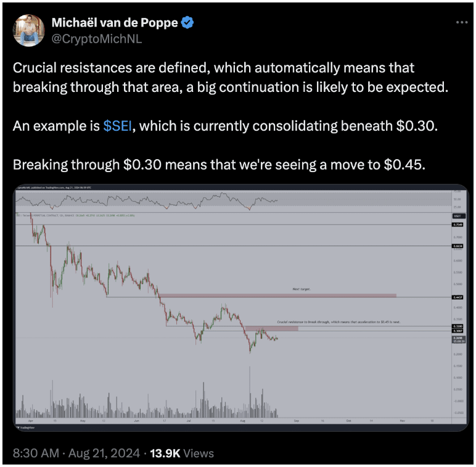Select the 0.7549 price label on axis
This screenshot has width=476, height=467.
458,225
